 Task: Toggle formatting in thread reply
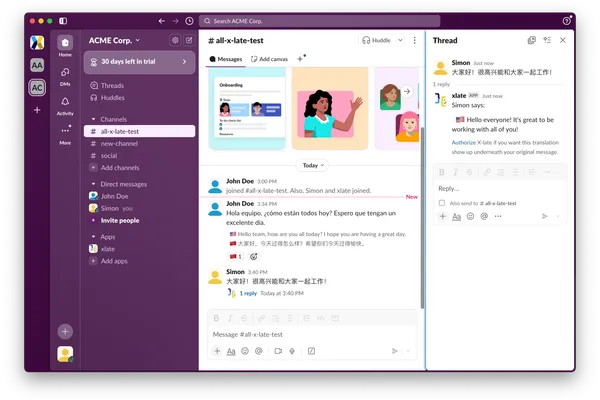(x=457, y=216)
